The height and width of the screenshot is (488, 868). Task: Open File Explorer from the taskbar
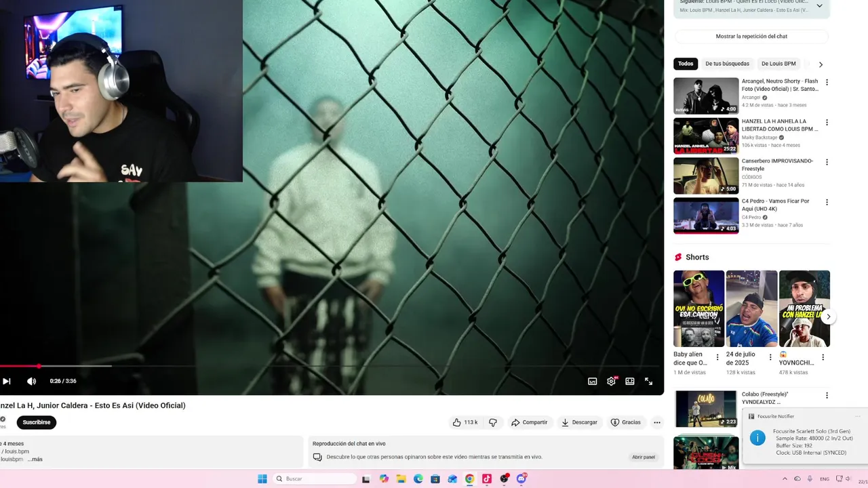coord(401,479)
